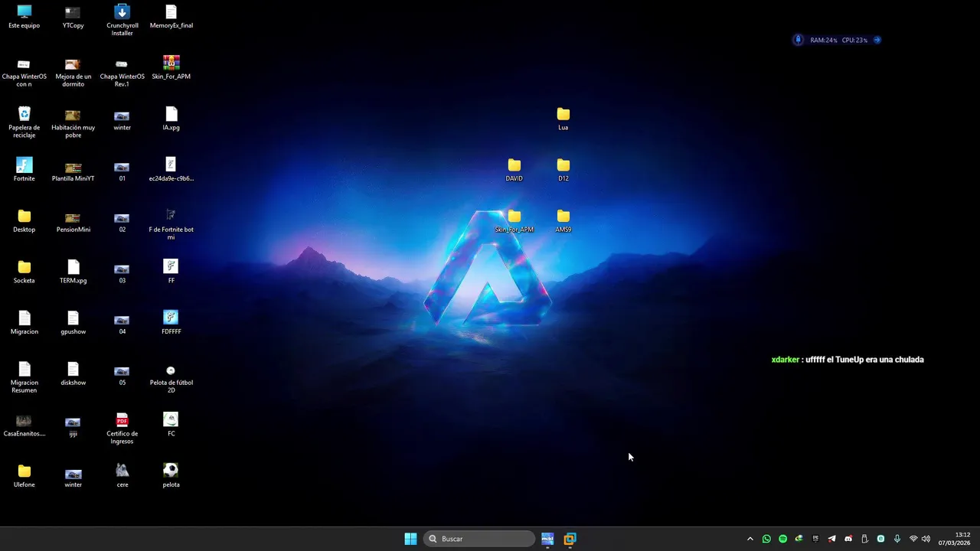Screen dimensions: 980x551
Task: Open the clock and date 13:12
Action: pyautogui.click(x=955, y=539)
